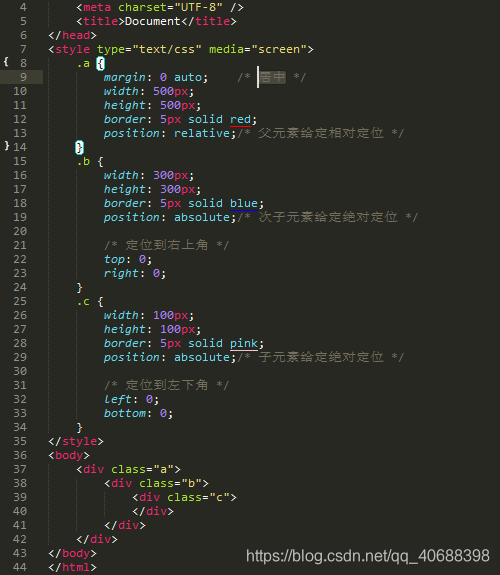Click the underlined color value pink

point(244,344)
